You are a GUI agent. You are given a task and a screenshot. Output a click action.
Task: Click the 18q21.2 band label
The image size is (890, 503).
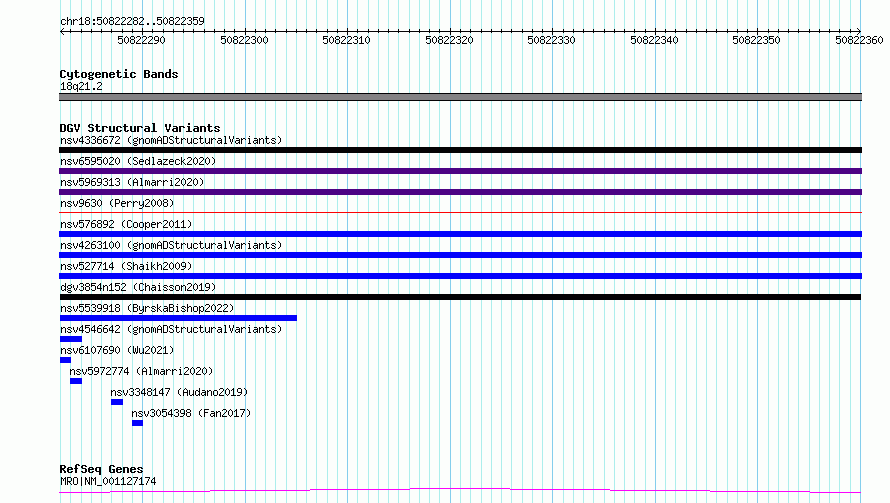(x=81, y=86)
